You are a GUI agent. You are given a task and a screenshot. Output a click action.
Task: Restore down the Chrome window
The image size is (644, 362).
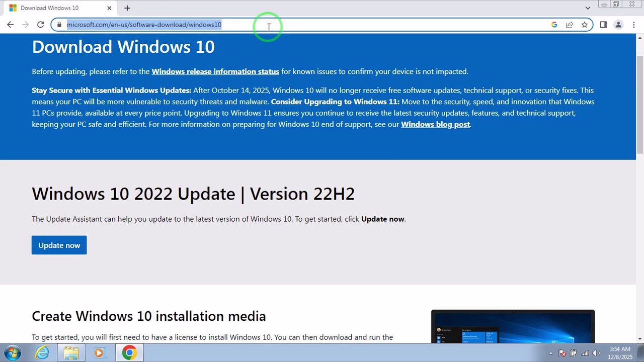pos(616,5)
